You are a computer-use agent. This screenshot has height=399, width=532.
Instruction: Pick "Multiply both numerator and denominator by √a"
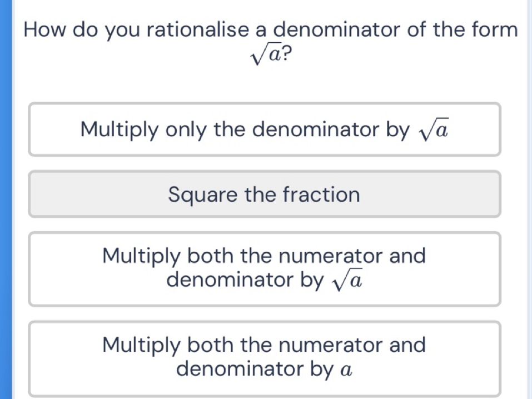[264, 269]
